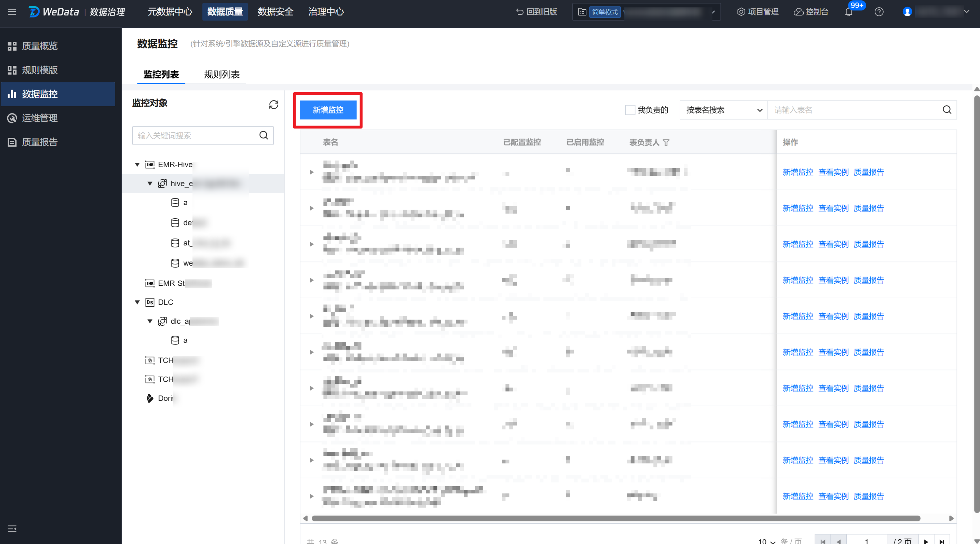Image resolution: width=980 pixels, height=544 pixels.
Task: Click 质量报告 link in the fifth row
Action: point(868,316)
